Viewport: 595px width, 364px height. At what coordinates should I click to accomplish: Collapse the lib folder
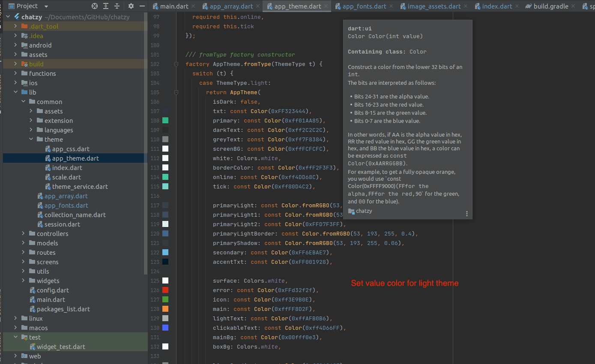point(16,92)
